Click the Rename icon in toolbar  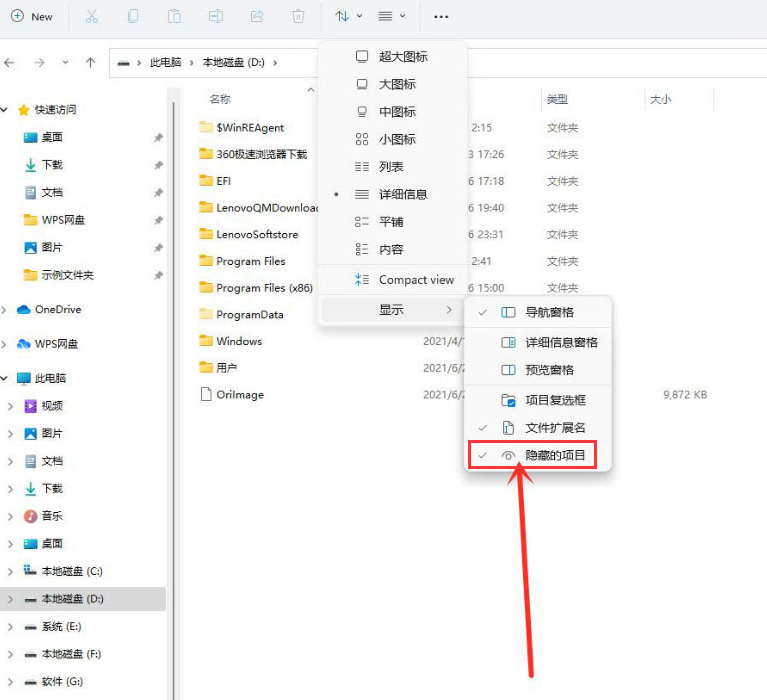[x=215, y=17]
